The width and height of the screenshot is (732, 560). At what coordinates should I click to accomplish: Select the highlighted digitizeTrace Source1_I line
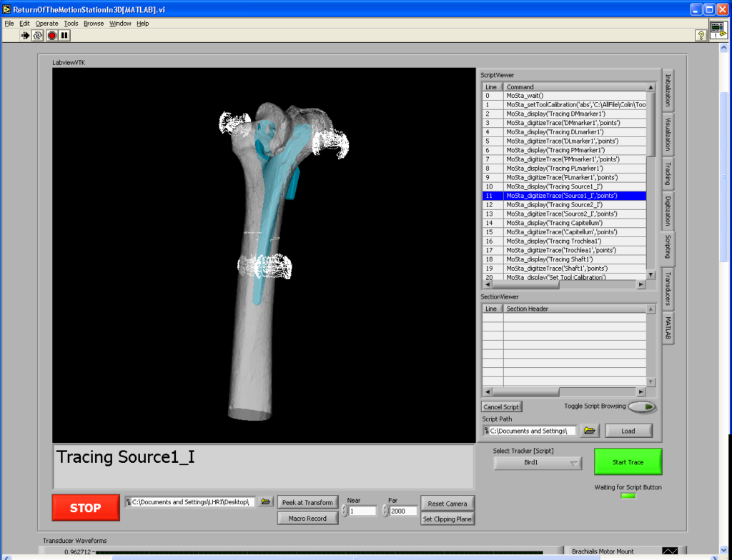point(565,196)
